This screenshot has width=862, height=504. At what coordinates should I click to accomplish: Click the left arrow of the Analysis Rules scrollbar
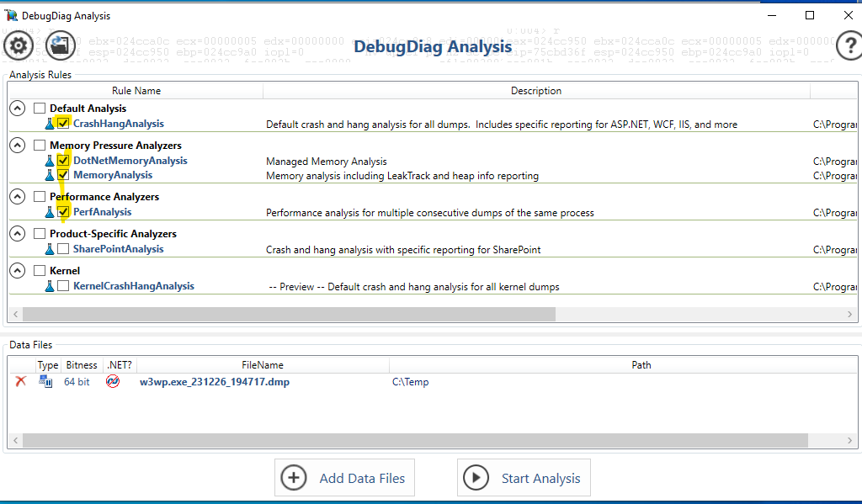15,315
